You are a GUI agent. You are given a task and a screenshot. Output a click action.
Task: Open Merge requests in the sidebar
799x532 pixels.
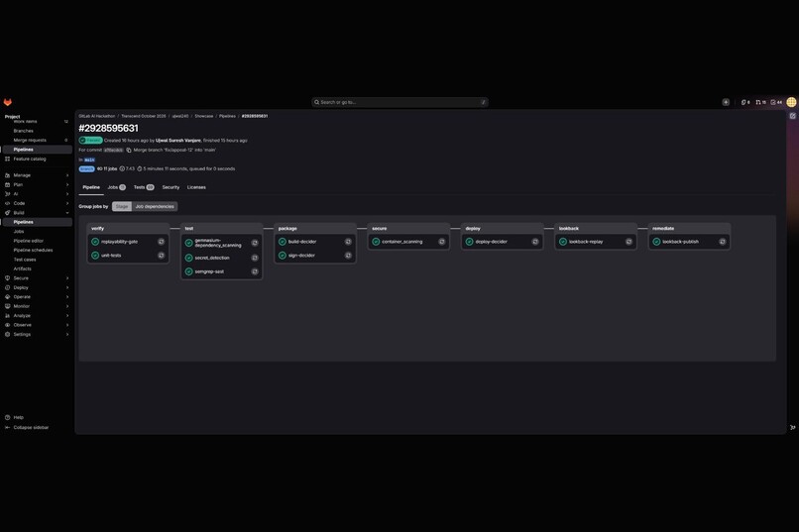click(36, 140)
